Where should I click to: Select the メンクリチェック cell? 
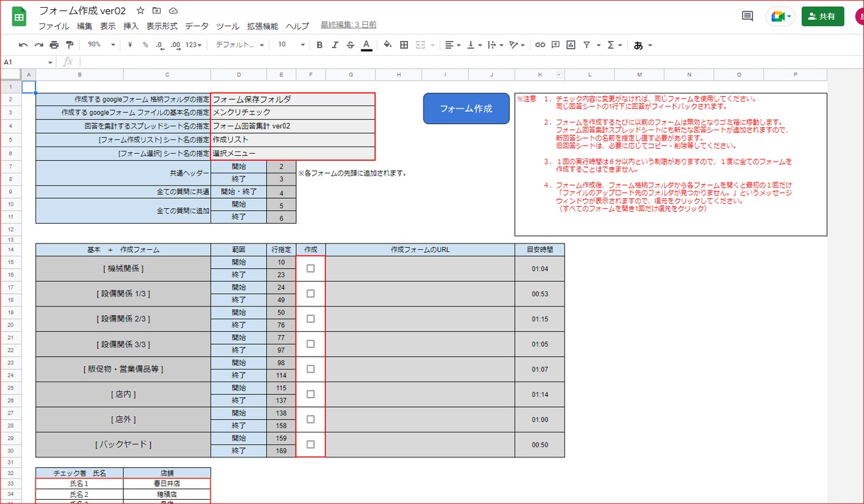[292, 113]
